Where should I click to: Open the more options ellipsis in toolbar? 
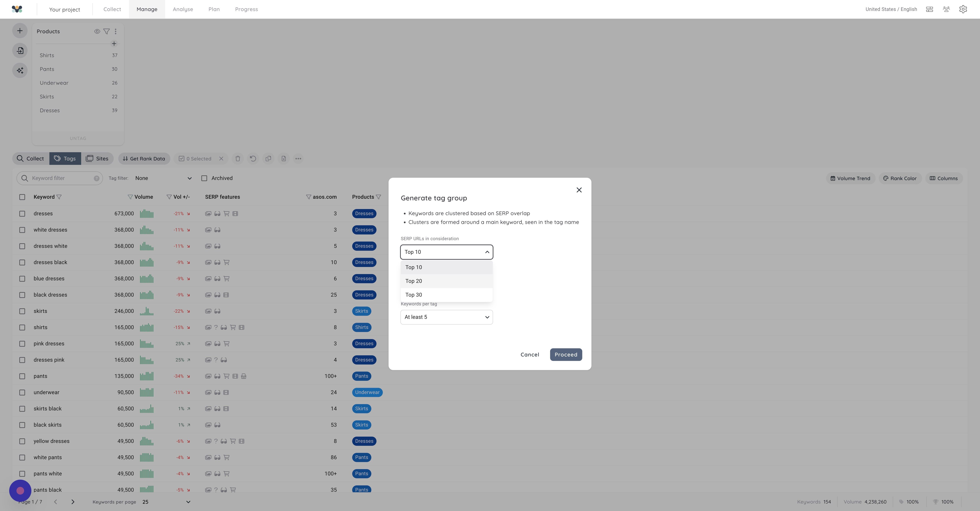(x=298, y=159)
